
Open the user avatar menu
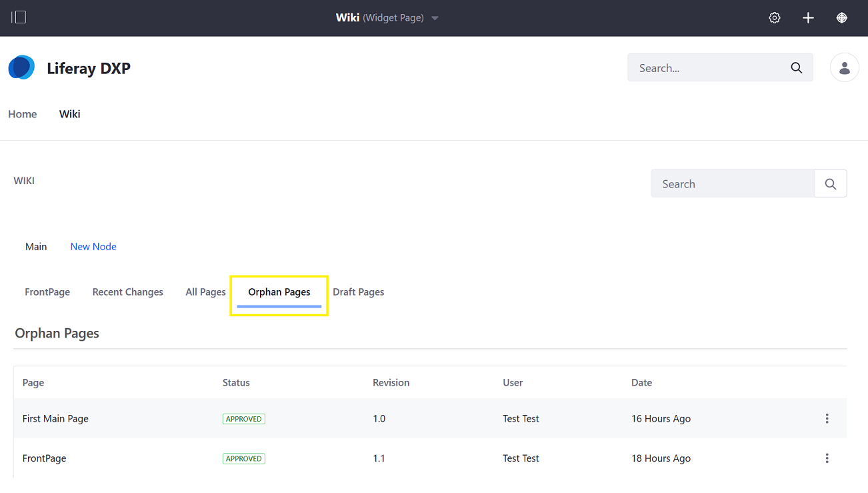(844, 67)
